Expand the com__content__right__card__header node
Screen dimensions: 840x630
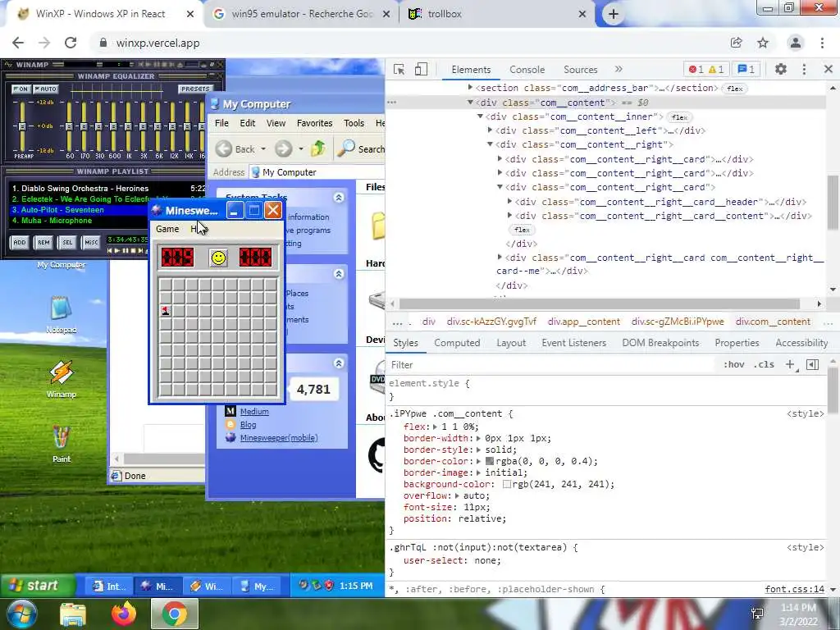tap(509, 202)
